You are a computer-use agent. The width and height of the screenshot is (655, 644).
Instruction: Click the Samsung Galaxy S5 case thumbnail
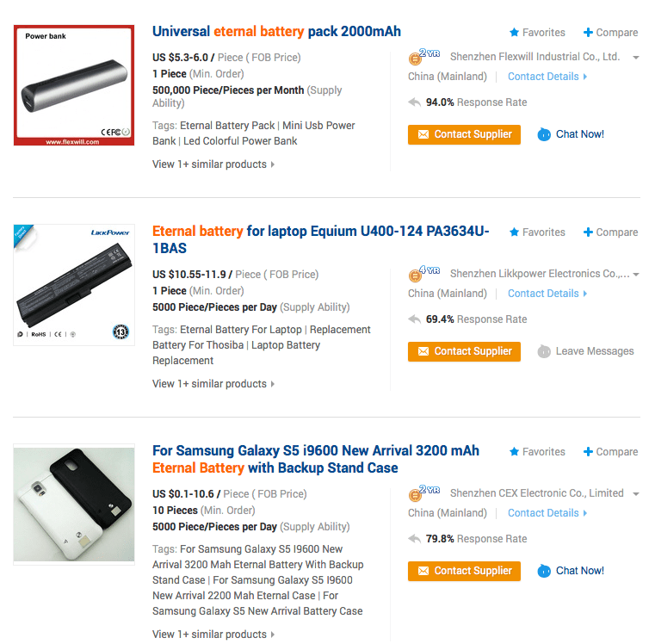[74, 504]
